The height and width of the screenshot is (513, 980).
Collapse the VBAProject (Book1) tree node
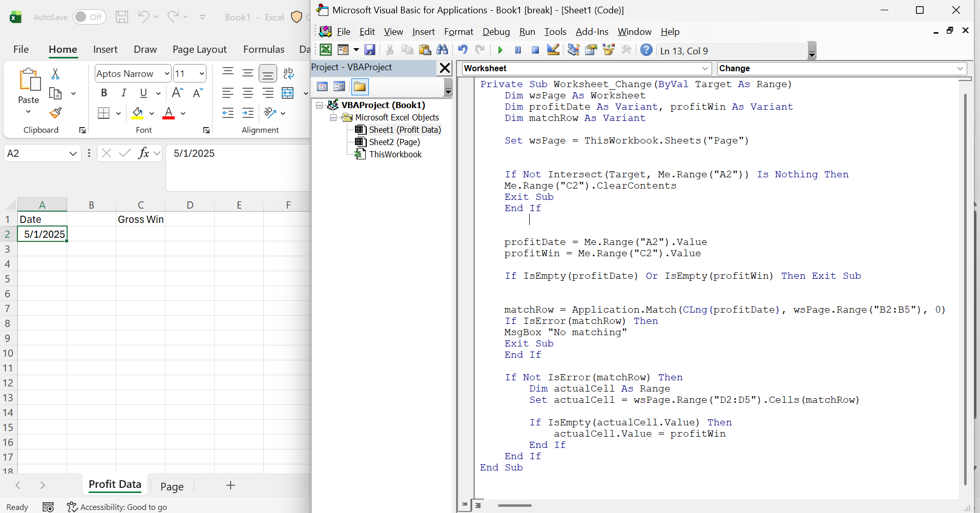tap(320, 105)
